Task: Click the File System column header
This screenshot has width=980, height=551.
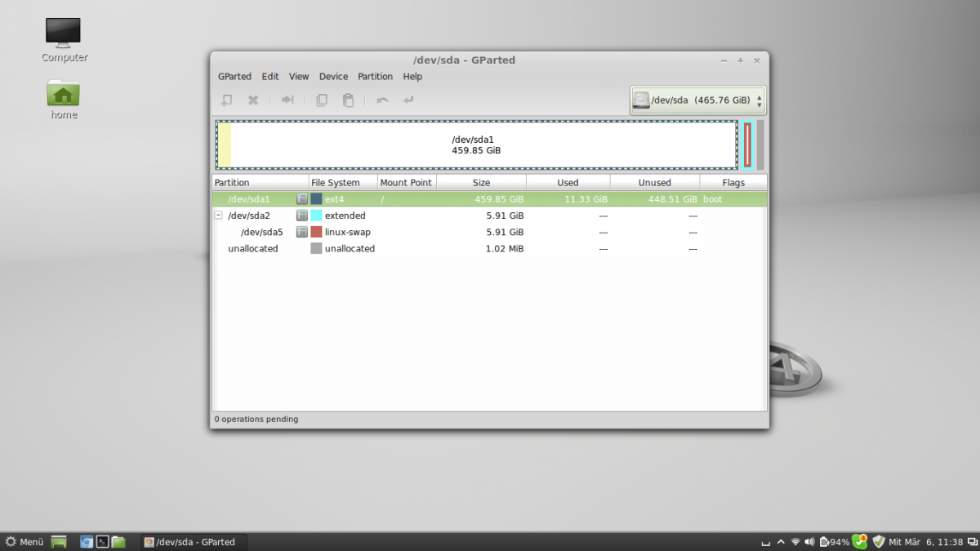Action: coord(343,183)
